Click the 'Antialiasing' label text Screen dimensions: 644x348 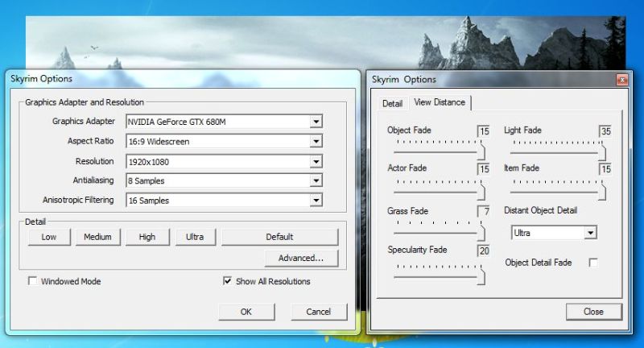click(x=93, y=180)
